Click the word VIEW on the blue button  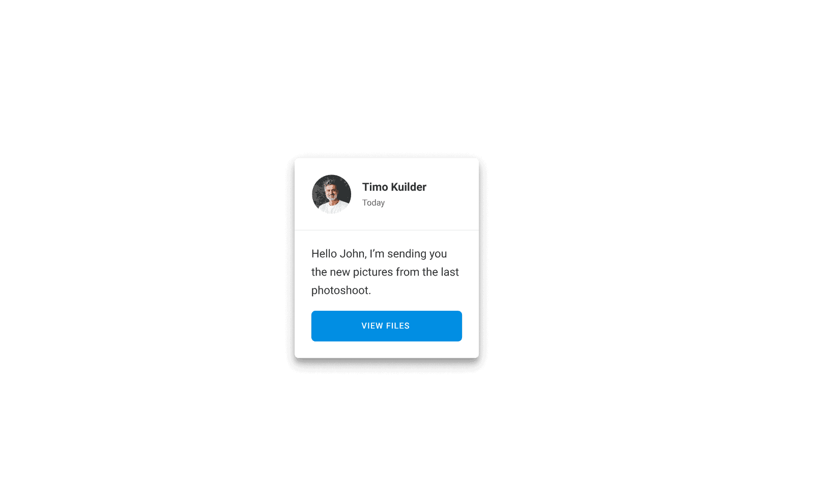(x=372, y=326)
